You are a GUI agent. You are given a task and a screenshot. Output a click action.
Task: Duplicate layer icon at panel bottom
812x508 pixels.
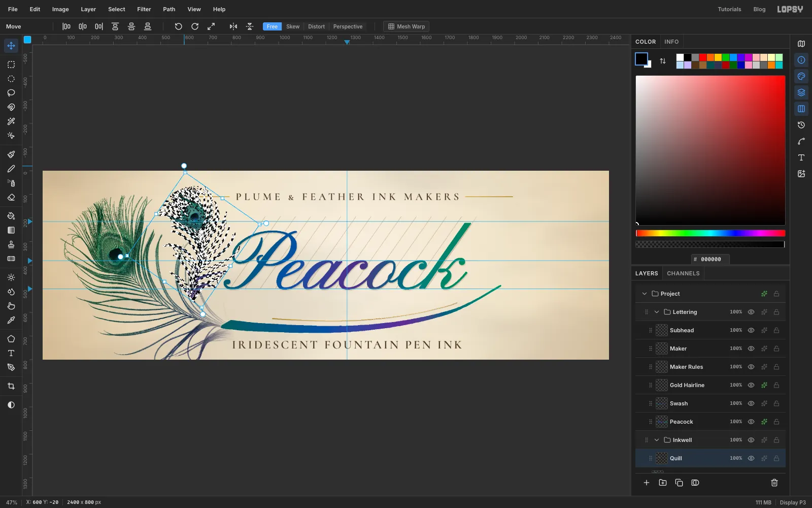(x=679, y=483)
